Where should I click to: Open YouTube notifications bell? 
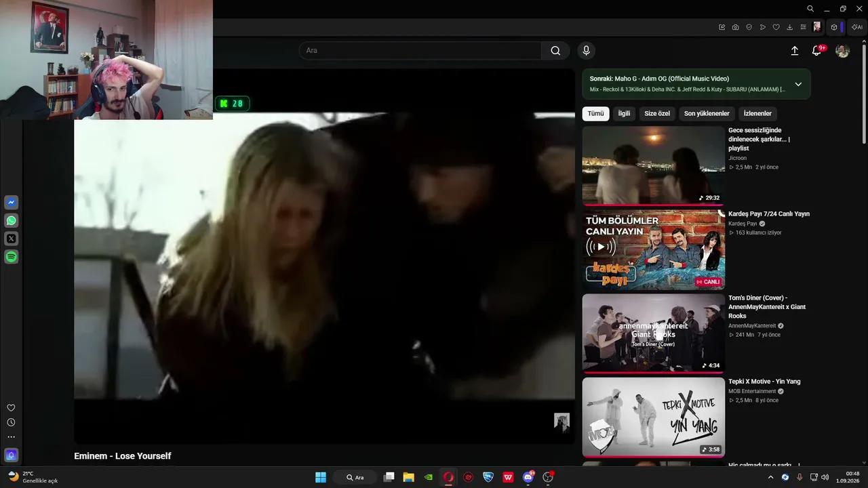[817, 51]
